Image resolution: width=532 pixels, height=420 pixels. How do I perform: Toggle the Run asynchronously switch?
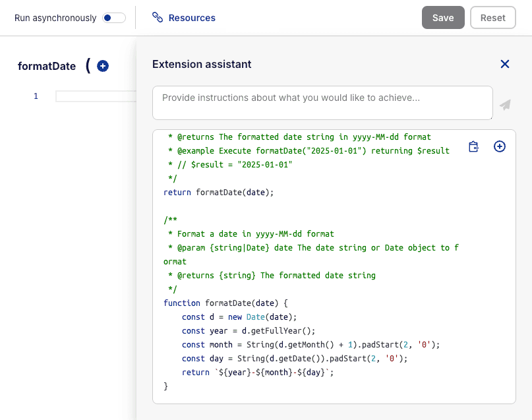click(114, 18)
